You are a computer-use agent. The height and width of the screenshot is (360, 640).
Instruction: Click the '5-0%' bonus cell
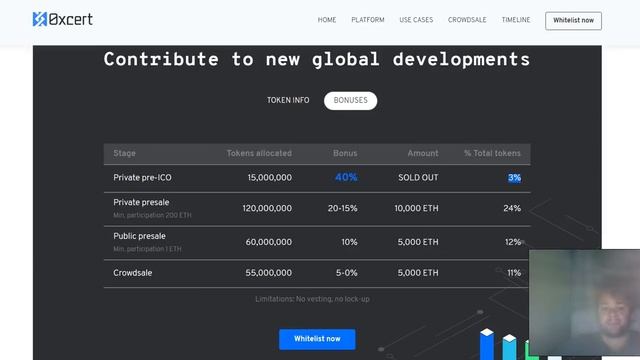pos(347,273)
